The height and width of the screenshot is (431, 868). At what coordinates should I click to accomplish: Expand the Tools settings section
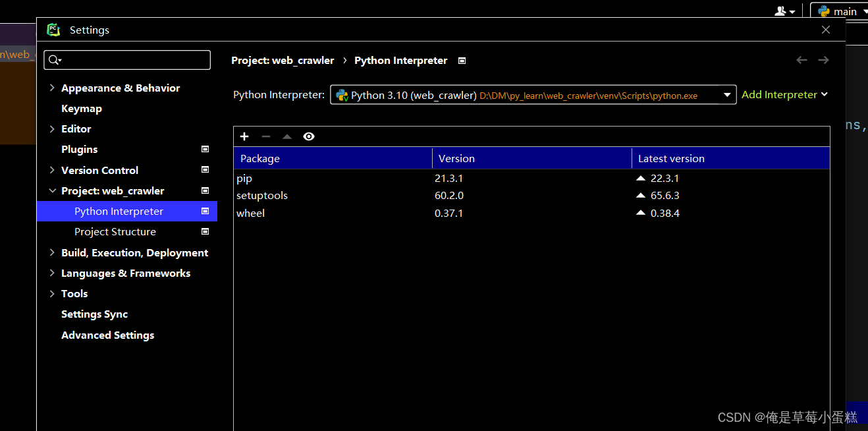point(52,294)
